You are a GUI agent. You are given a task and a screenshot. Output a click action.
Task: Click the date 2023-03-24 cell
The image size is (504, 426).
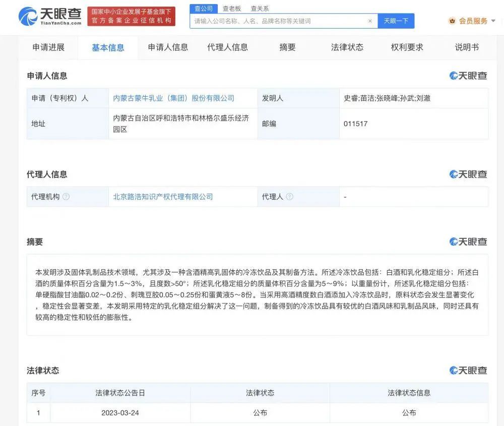tap(120, 413)
